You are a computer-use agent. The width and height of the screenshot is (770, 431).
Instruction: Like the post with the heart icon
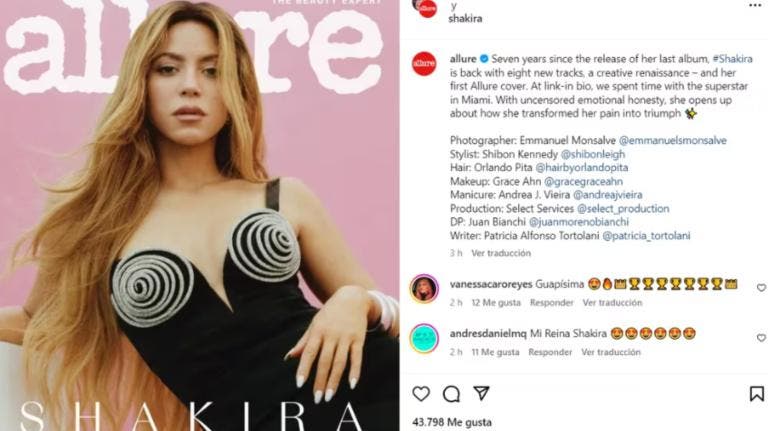pos(421,394)
